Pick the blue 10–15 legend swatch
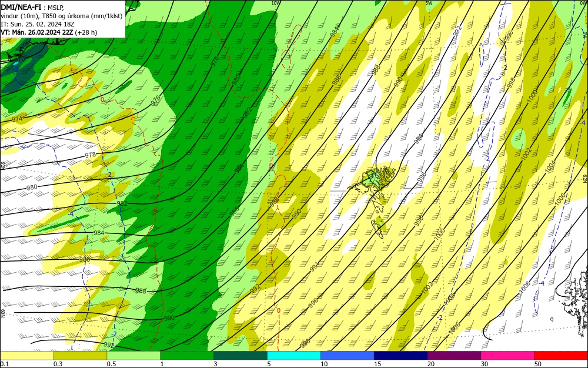 [348, 356]
